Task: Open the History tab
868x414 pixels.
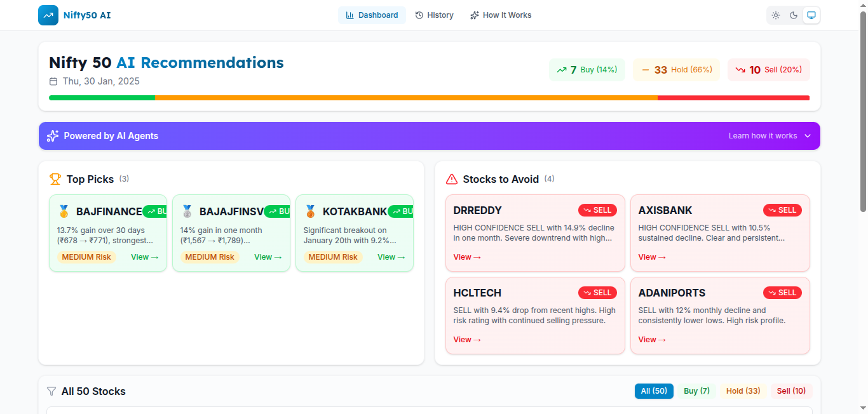Action: click(x=434, y=15)
